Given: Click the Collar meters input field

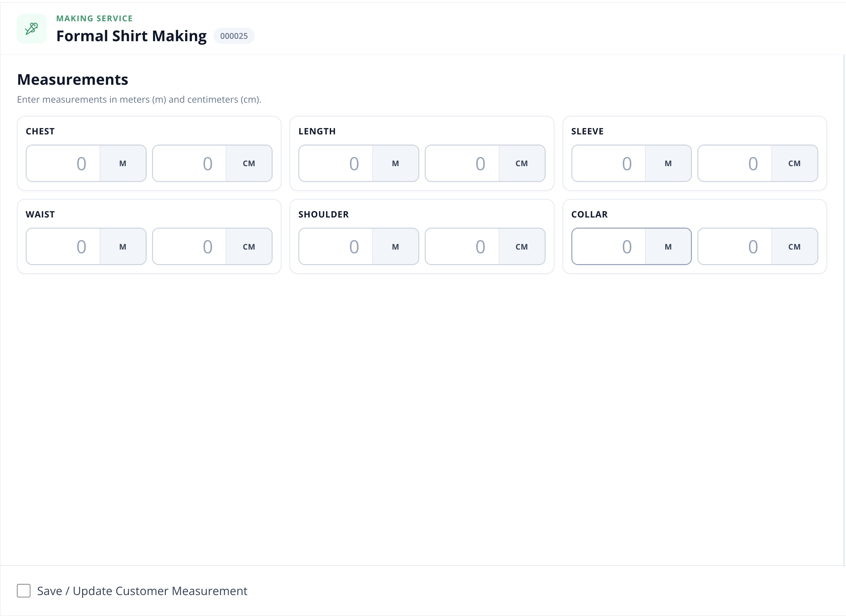Looking at the screenshot, I should pos(608,247).
